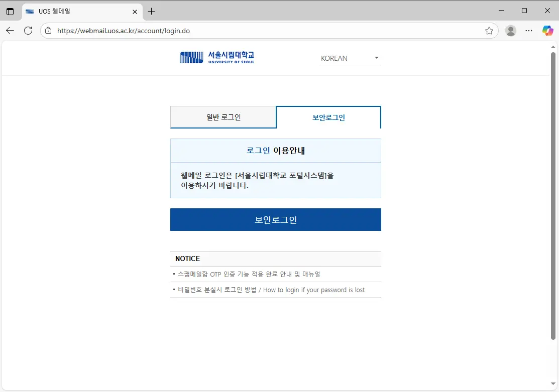Switch to the 일반 로그인 tab
Screen dimensions: 559x392
click(223, 116)
